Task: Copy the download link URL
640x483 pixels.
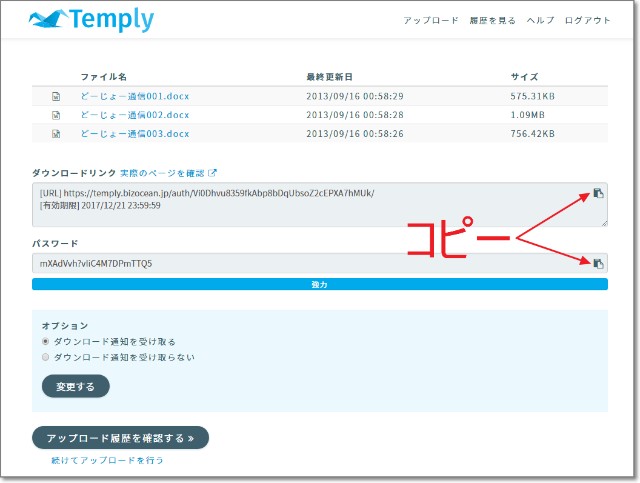Action: (598, 193)
